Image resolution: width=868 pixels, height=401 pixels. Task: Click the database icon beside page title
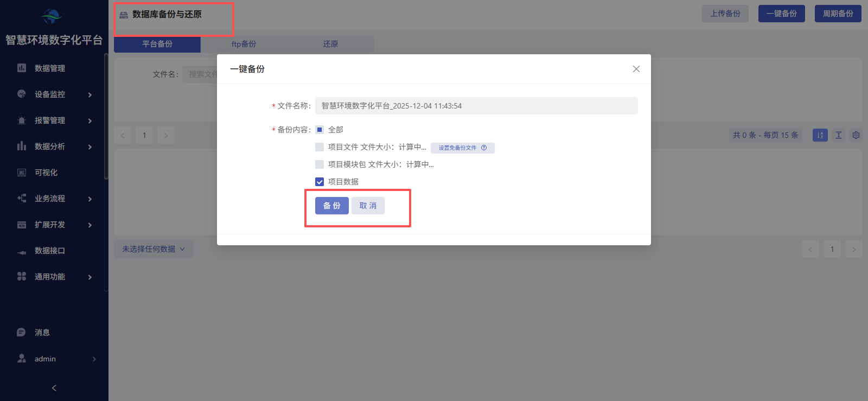tap(124, 15)
